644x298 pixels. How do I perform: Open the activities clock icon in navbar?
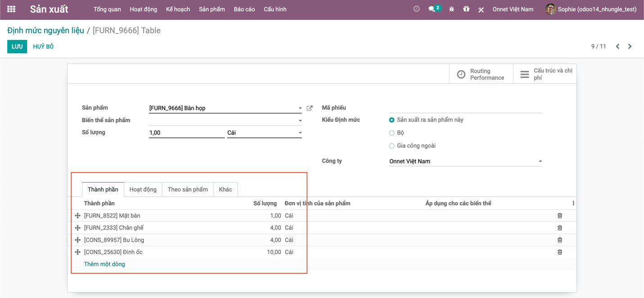pyautogui.click(x=417, y=9)
